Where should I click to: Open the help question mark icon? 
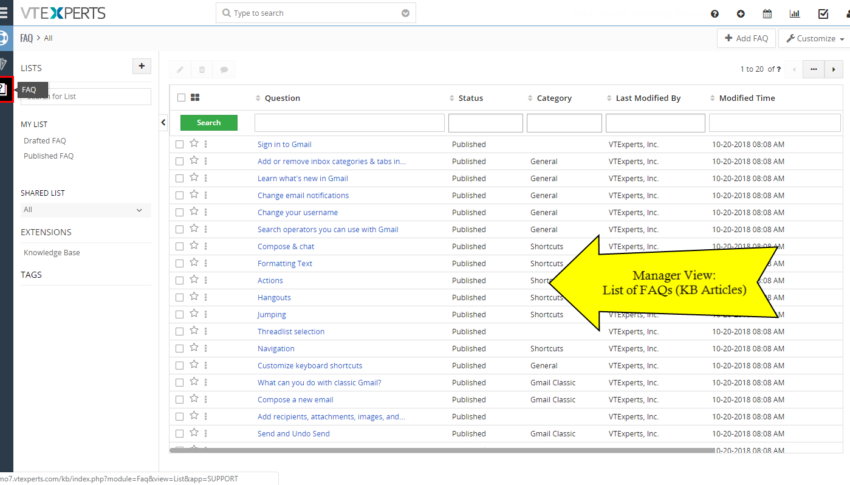[714, 14]
